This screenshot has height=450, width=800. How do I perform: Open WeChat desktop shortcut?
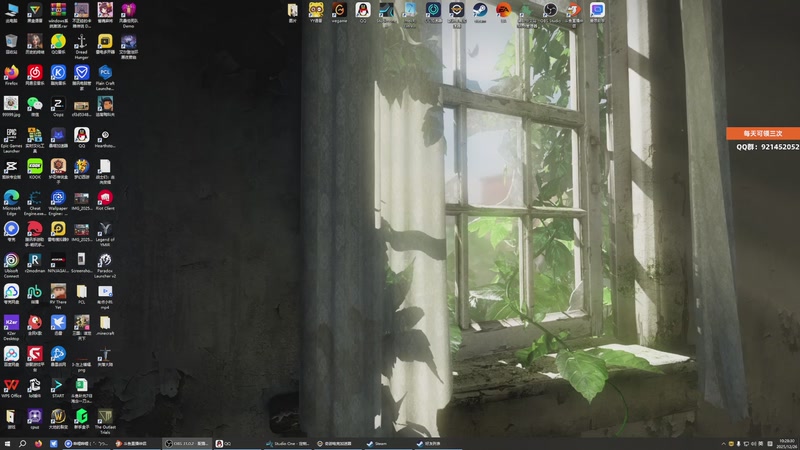pos(35,107)
